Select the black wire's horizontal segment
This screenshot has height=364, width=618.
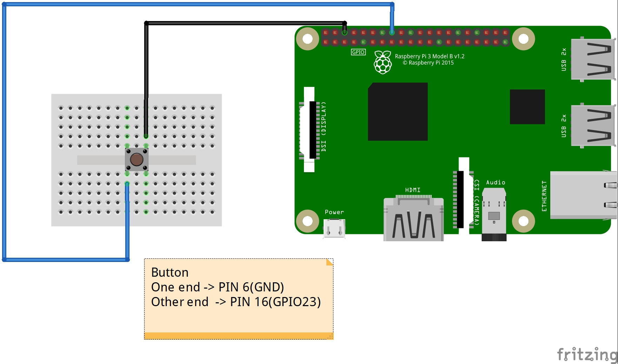246,23
